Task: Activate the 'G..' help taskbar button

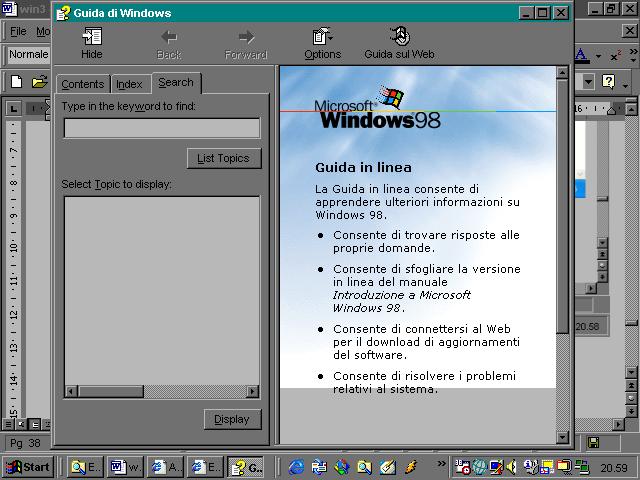Action: click(x=245, y=467)
